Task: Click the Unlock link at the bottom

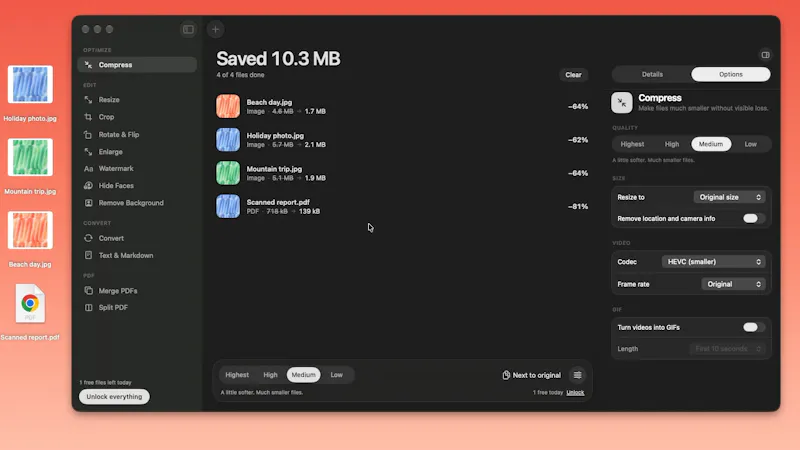Action: (x=575, y=392)
